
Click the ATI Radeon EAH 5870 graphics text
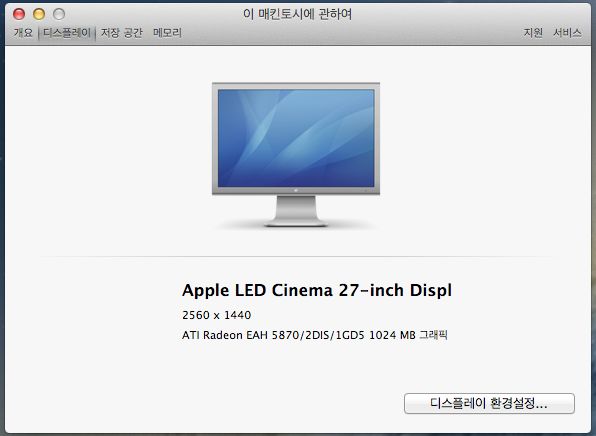[x=315, y=335]
